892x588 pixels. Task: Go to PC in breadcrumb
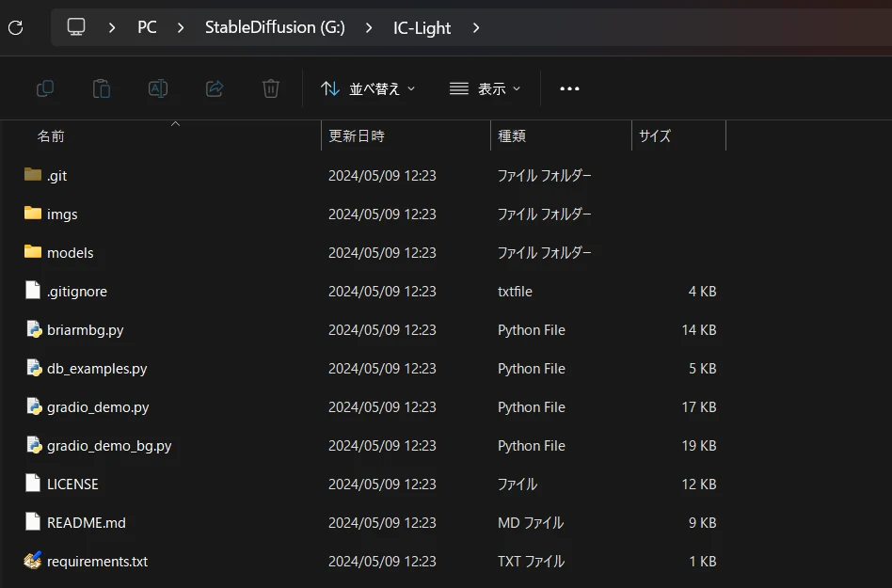147,27
